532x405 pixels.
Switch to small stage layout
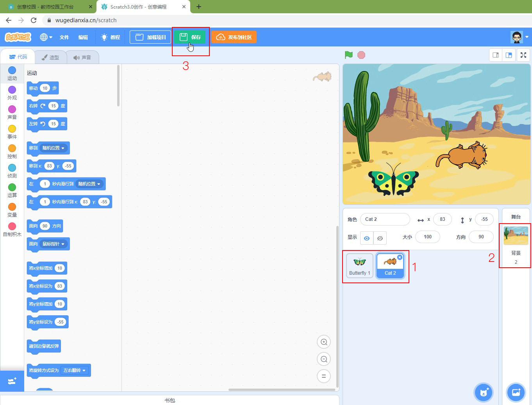pos(496,55)
